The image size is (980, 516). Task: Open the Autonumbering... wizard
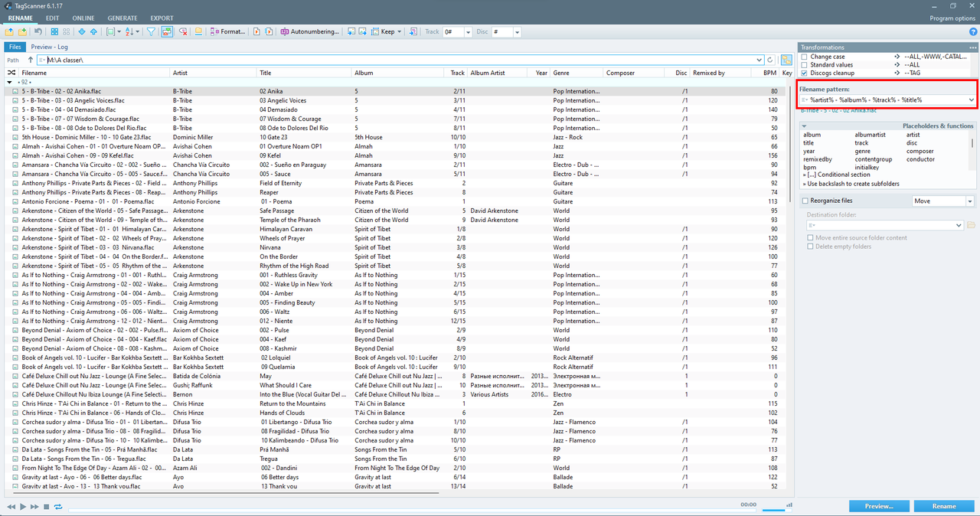[x=309, y=32]
